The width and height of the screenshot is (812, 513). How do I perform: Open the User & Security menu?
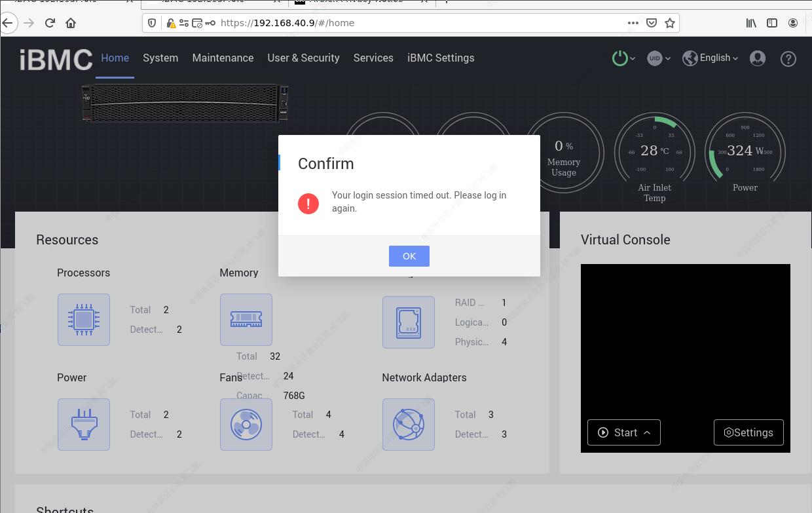tap(303, 58)
